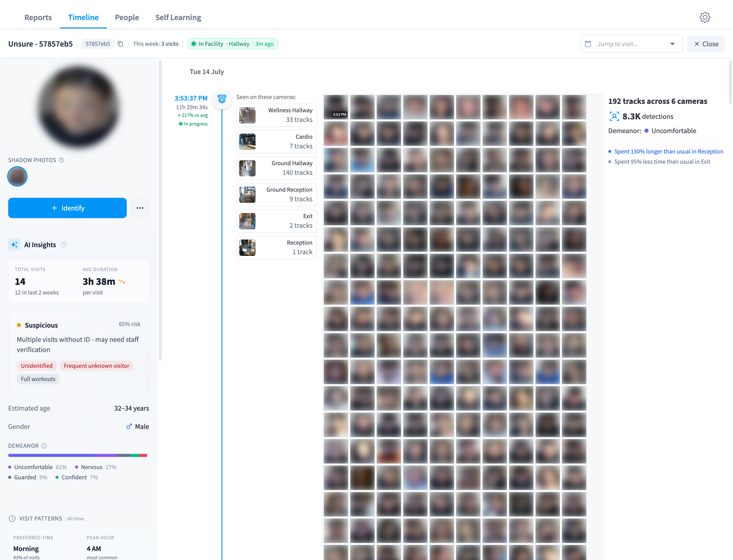Open the People tab
The height and width of the screenshot is (560, 733).
pos(127,17)
